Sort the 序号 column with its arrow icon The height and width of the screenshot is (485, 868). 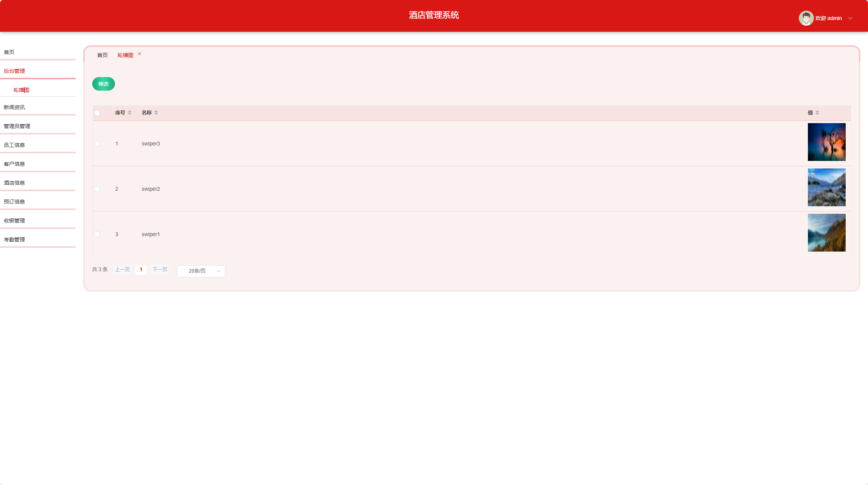point(130,113)
